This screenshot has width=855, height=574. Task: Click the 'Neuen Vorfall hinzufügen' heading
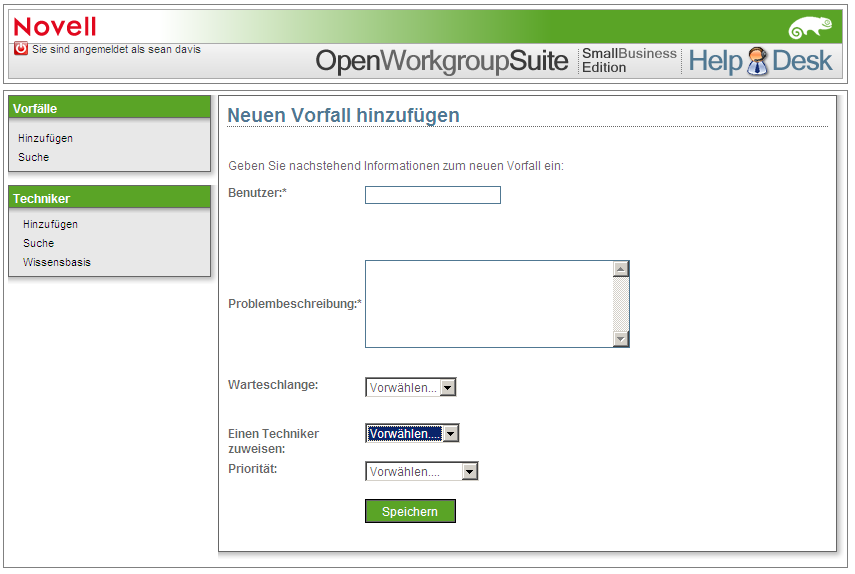(x=343, y=116)
